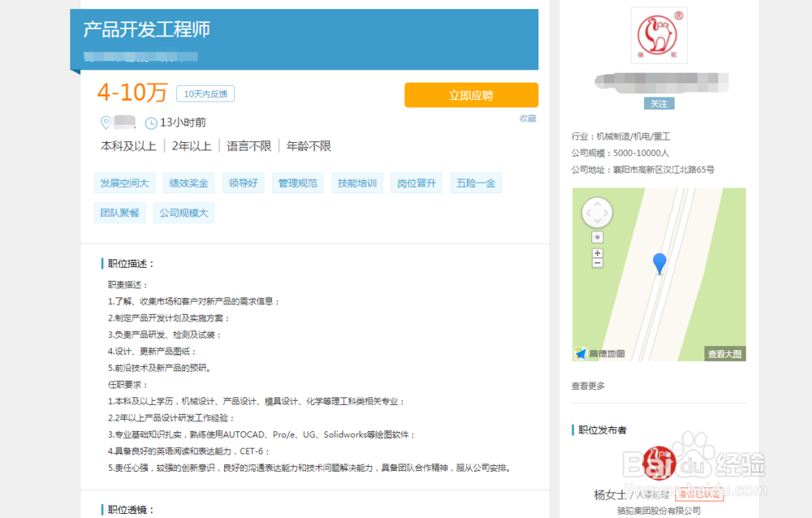Select the 技能培训 tag
Viewport: 812px width, 518px height.
point(357,183)
